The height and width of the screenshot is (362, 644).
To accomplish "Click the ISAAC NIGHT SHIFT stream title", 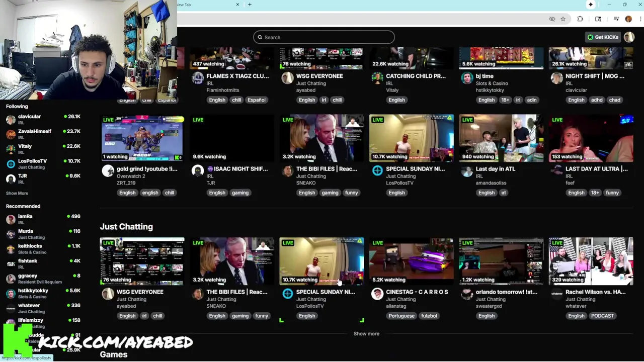I will [x=237, y=169].
